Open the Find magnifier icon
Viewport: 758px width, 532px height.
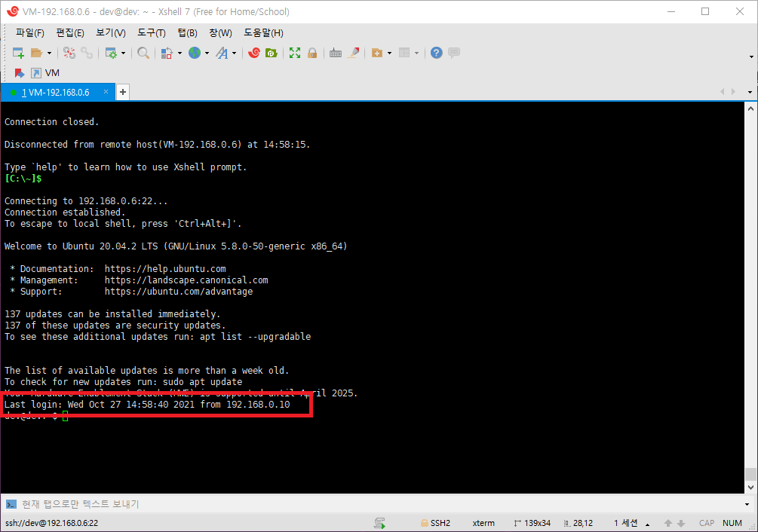tap(143, 53)
